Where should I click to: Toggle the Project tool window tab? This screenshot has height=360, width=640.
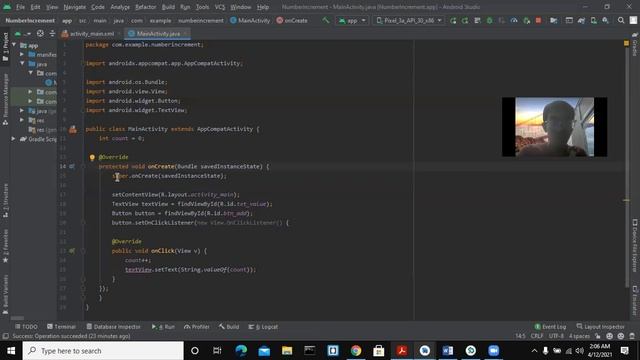[5, 47]
